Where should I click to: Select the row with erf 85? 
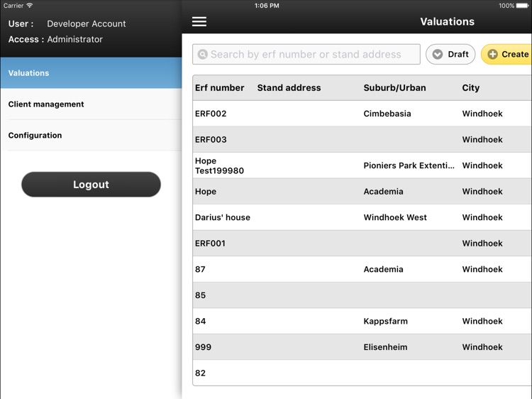(362, 295)
